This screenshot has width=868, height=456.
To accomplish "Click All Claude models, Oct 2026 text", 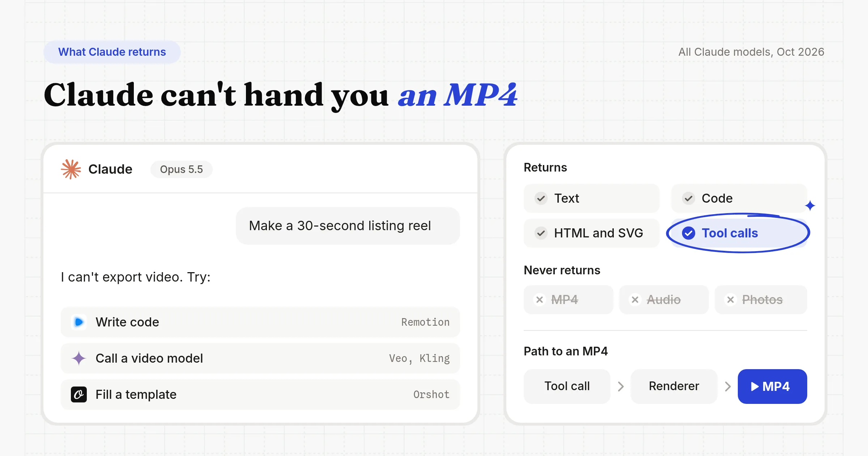I will point(751,52).
